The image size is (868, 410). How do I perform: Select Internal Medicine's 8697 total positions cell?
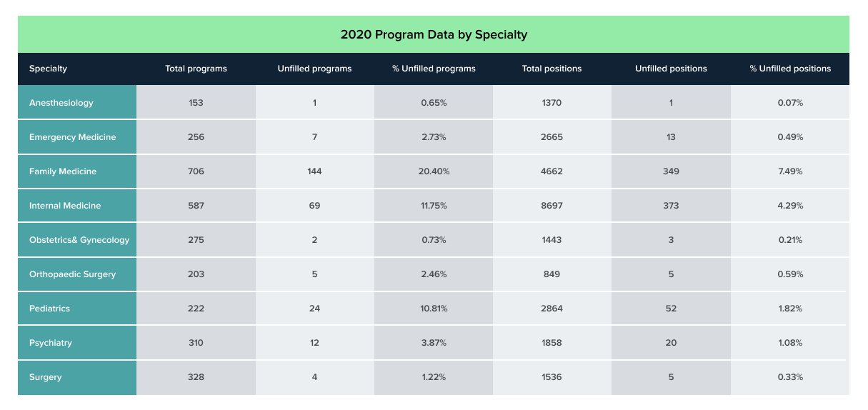[x=552, y=206]
